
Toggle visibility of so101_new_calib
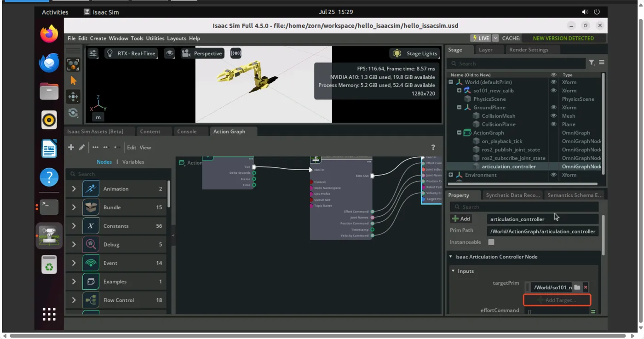(x=553, y=91)
